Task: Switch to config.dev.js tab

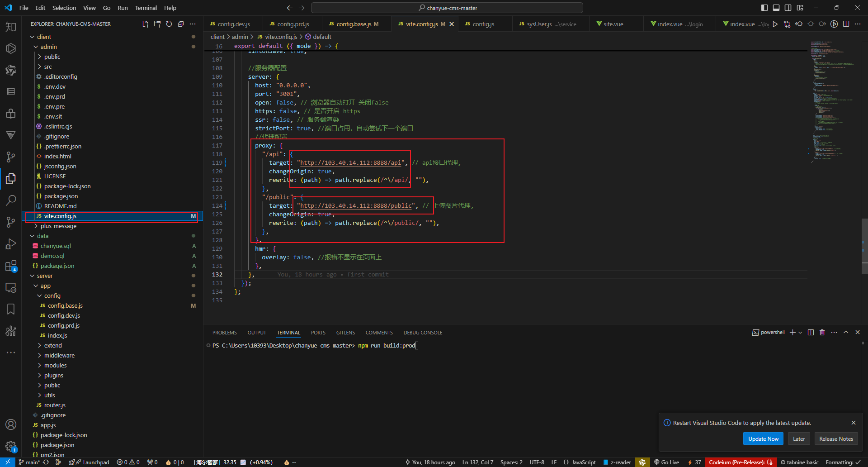Action: (233, 24)
